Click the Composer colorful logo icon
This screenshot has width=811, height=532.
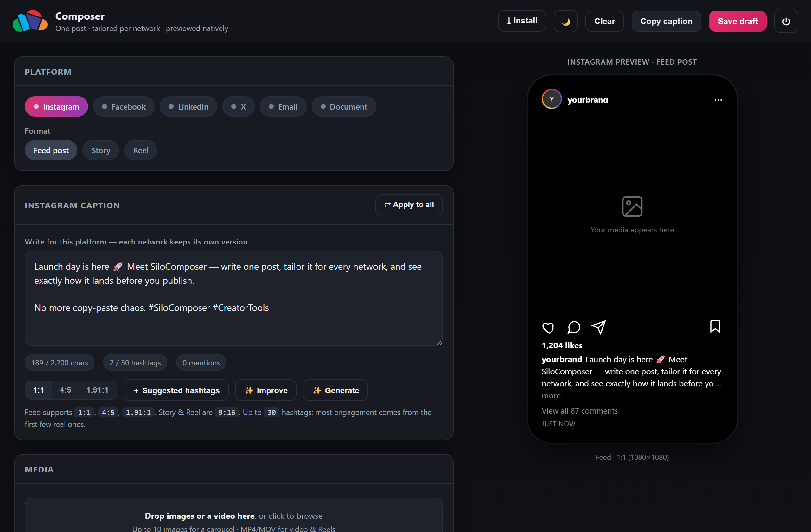[x=30, y=21]
